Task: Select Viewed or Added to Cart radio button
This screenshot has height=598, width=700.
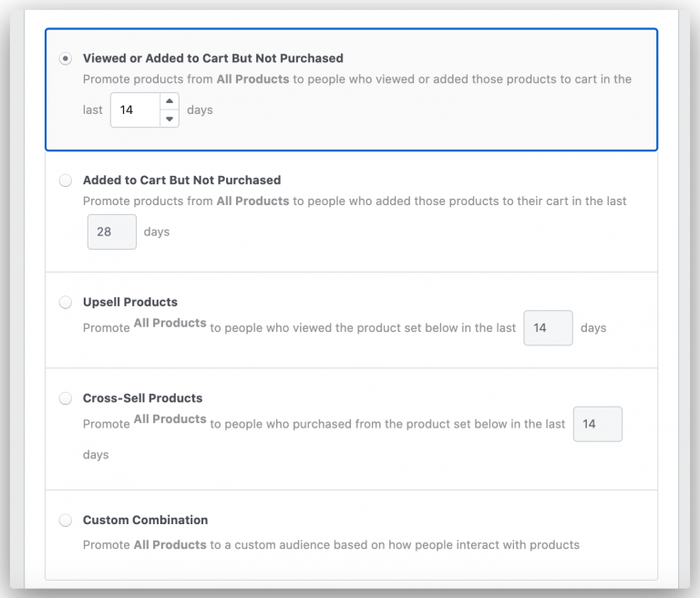Action: (66, 58)
